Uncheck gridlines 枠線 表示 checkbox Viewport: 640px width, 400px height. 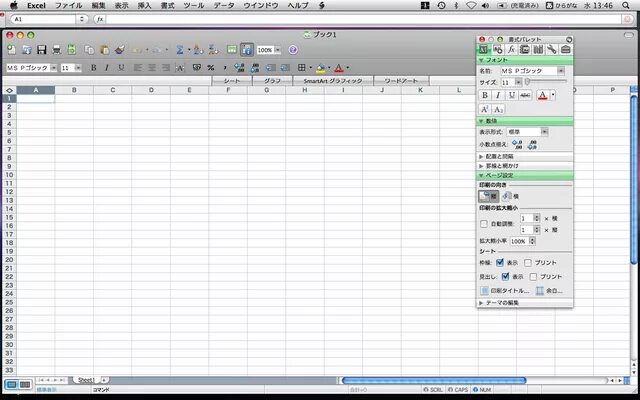500,262
